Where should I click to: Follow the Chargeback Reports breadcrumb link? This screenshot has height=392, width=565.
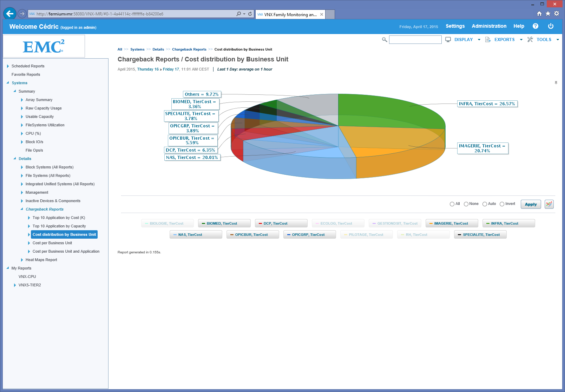[x=189, y=49]
